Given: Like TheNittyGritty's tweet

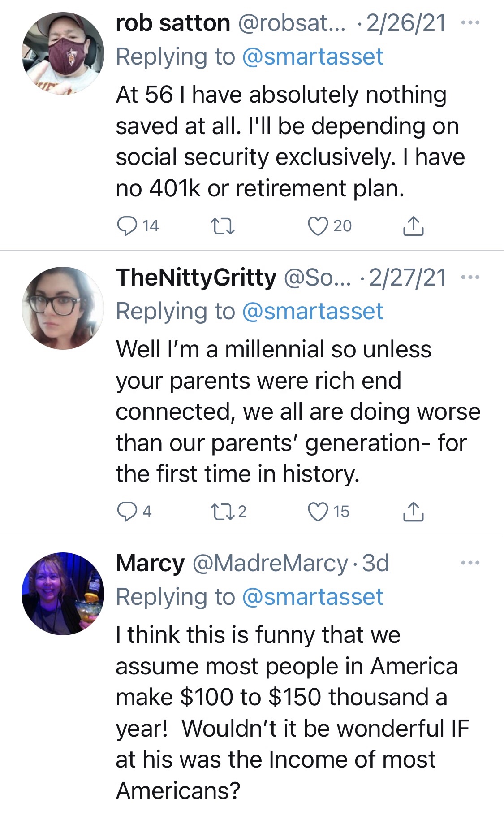Looking at the screenshot, I should pos(318,512).
